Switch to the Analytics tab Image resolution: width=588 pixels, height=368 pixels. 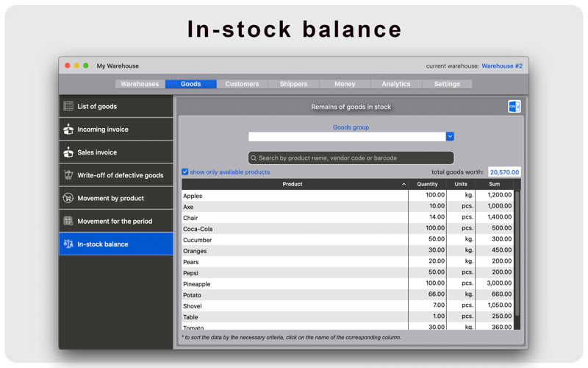tap(396, 84)
